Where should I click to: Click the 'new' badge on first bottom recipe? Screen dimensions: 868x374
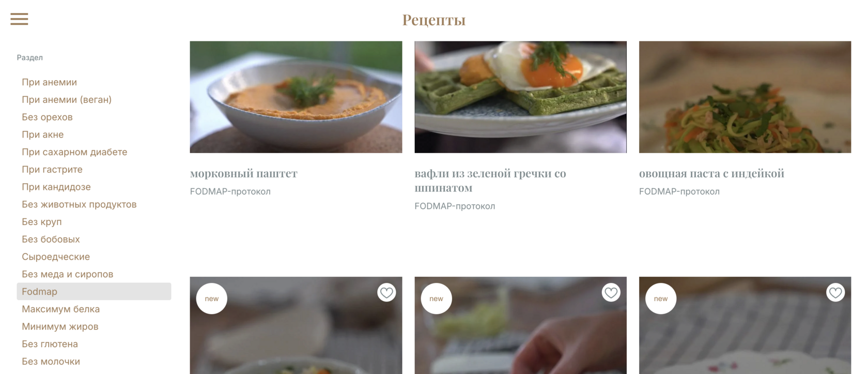[212, 298]
